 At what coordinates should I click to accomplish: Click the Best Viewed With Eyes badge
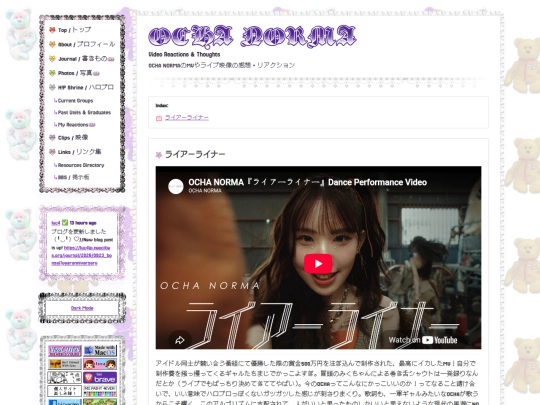point(65,364)
